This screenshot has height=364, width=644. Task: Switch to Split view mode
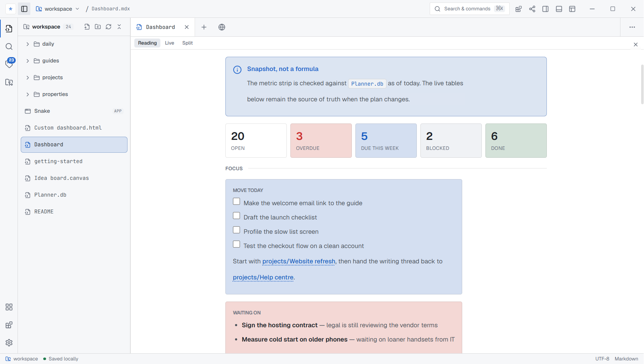188,43
